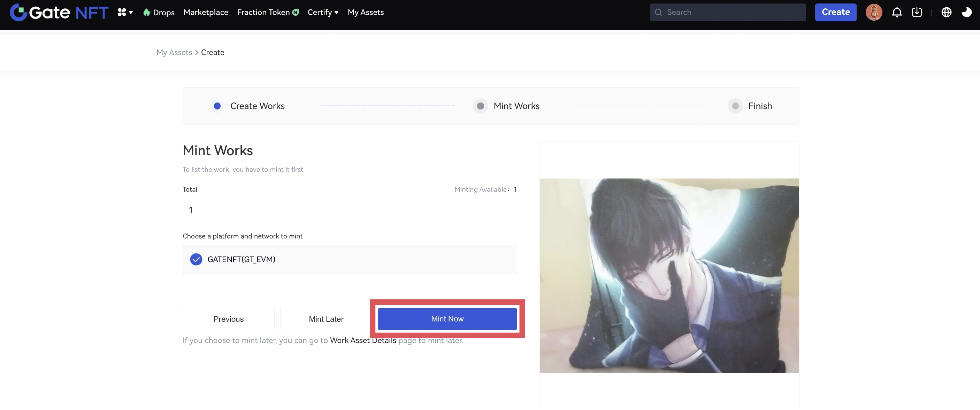Click the Fraction Token N badge
980x410 pixels.
point(296,12)
